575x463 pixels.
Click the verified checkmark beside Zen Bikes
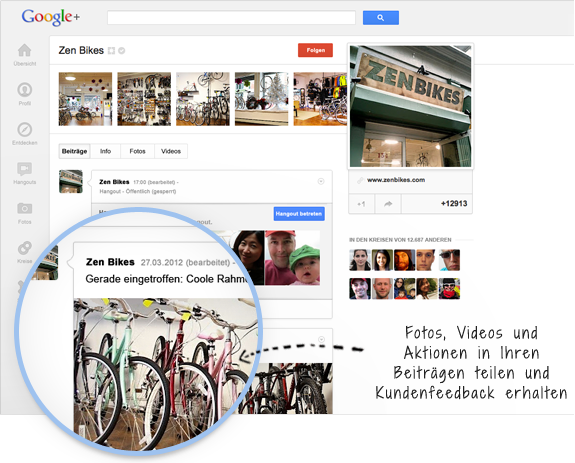(x=122, y=51)
